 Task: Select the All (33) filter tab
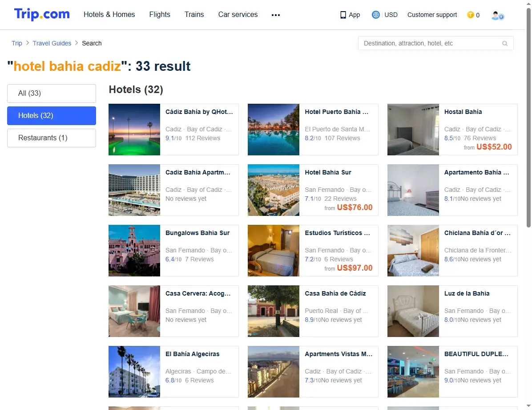point(52,93)
